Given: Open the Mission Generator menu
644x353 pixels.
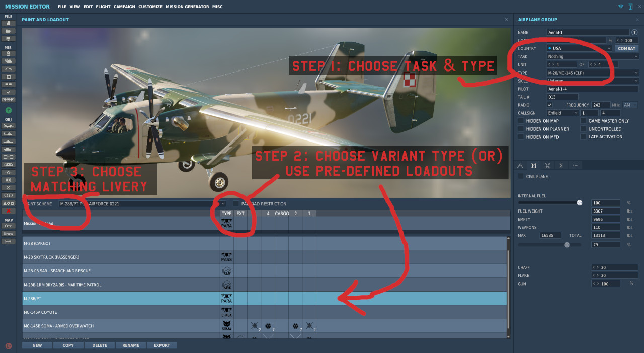Looking at the screenshot, I should tap(187, 7).
